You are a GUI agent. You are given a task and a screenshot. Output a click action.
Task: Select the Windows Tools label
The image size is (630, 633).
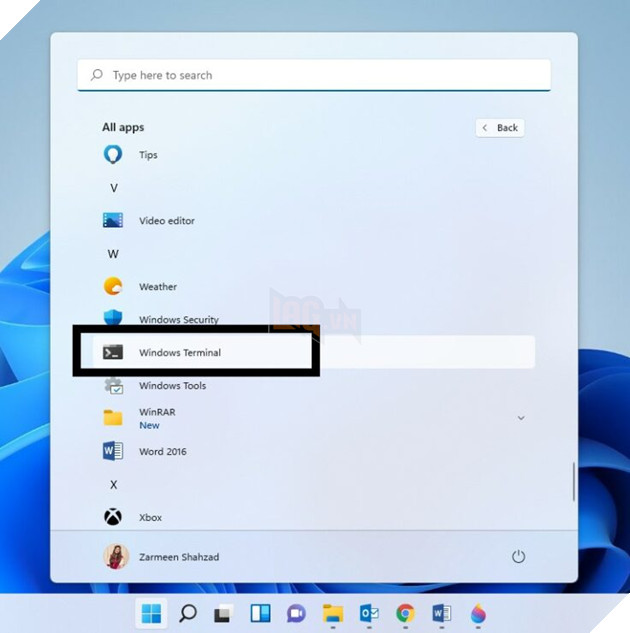click(x=172, y=386)
